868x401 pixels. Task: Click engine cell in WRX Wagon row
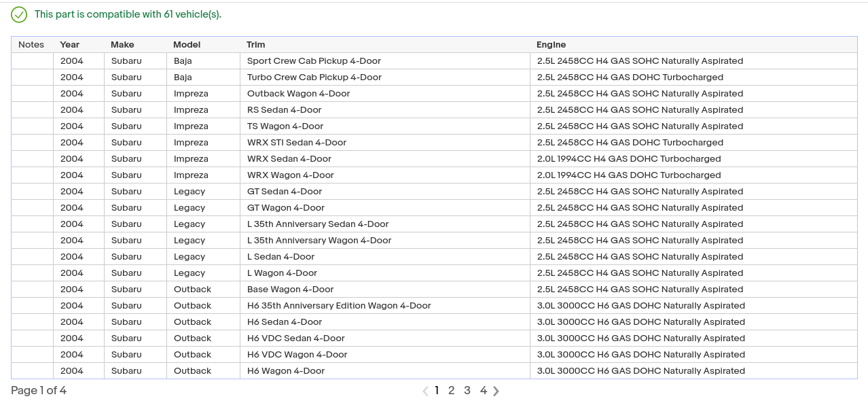tap(693, 175)
